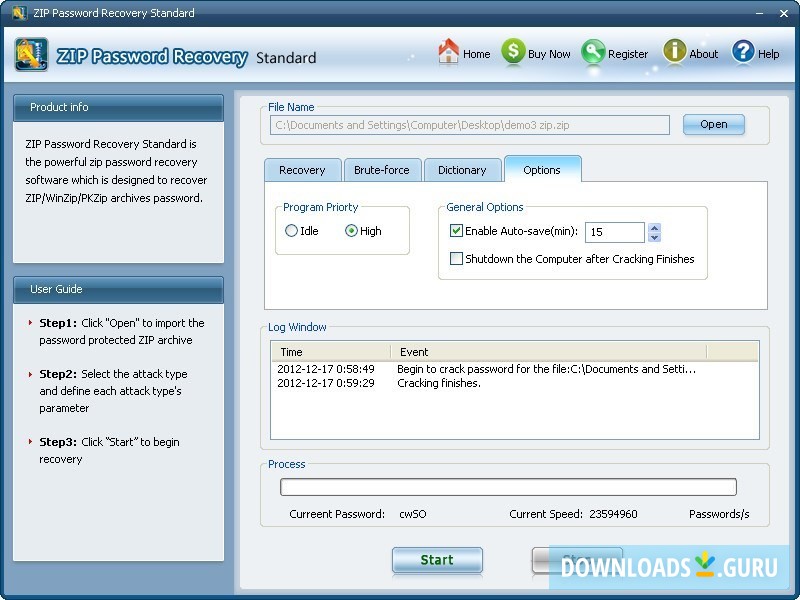Image resolution: width=800 pixels, height=600 pixels.
Task: Increase auto-save minutes with the up stepper
Action: click(654, 227)
